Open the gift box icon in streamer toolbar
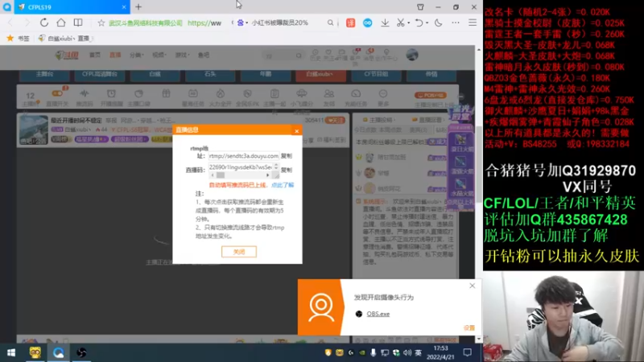The image size is (644, 362). (x=166, y=94)
